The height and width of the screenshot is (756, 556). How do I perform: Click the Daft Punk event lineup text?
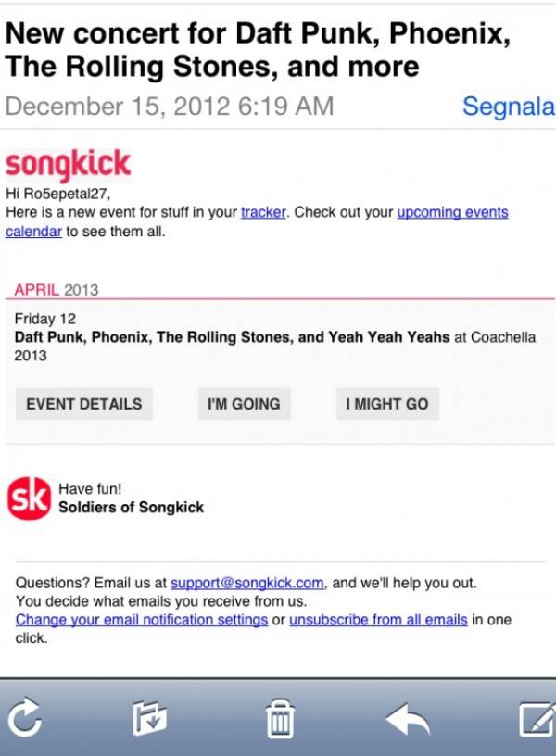[232, 337]
